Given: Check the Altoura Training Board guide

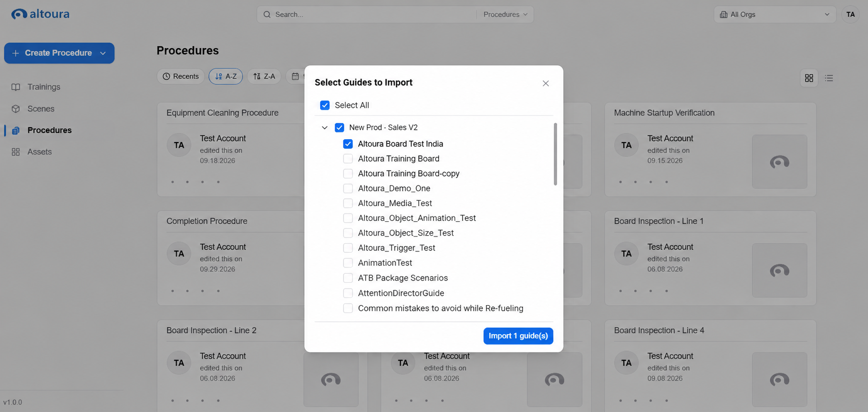Looking at the screenshot, I should pos(348,159).
